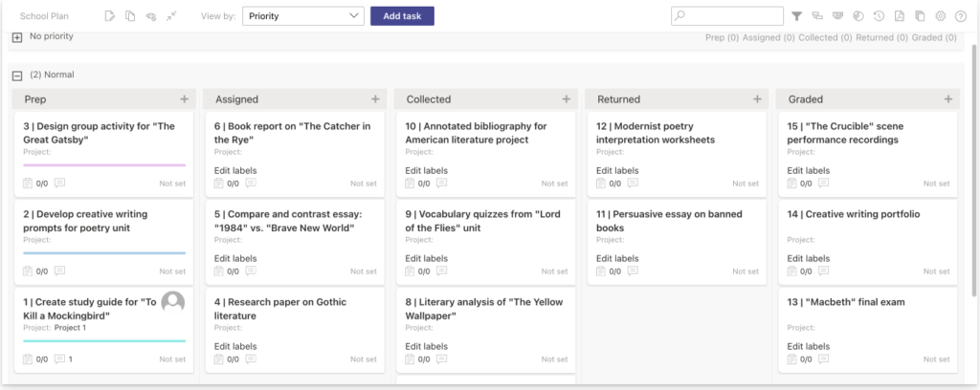This screenshot has height=390, width=980.
Task: Click 'Project 1' on task 1 card
Action: [70, 328]
